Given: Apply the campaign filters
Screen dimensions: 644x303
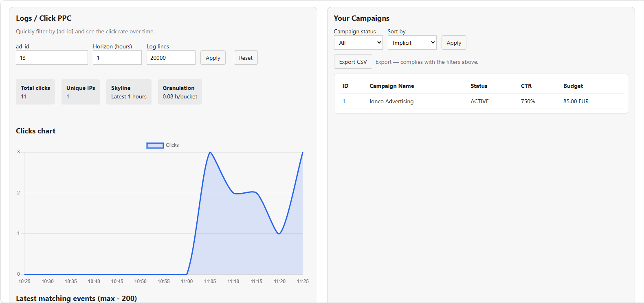Looking at the screenshot, I should (x=454, y=43).
